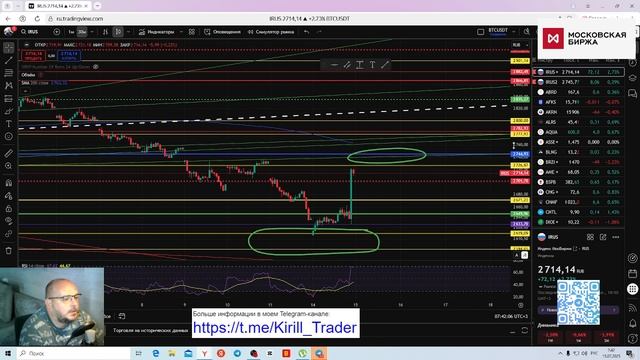
Task: Collapse the chart legend with the minus arrow
Action: [27, 45]
